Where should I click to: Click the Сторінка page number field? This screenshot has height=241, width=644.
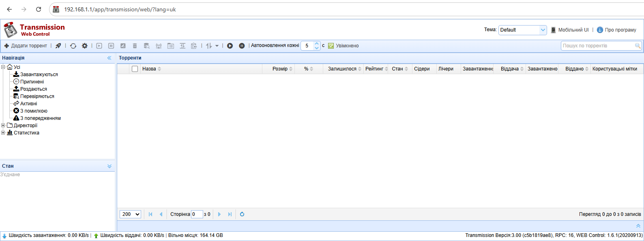pos(197,214)
